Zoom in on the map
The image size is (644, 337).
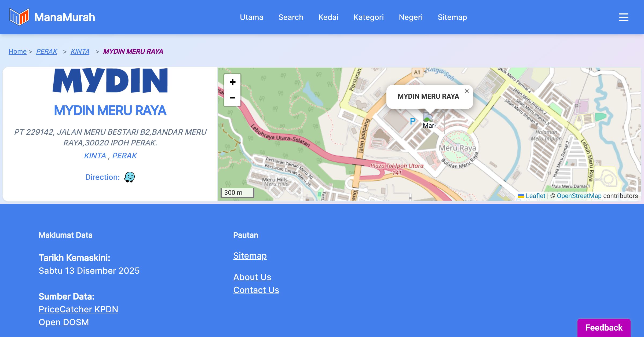[233, 82]
